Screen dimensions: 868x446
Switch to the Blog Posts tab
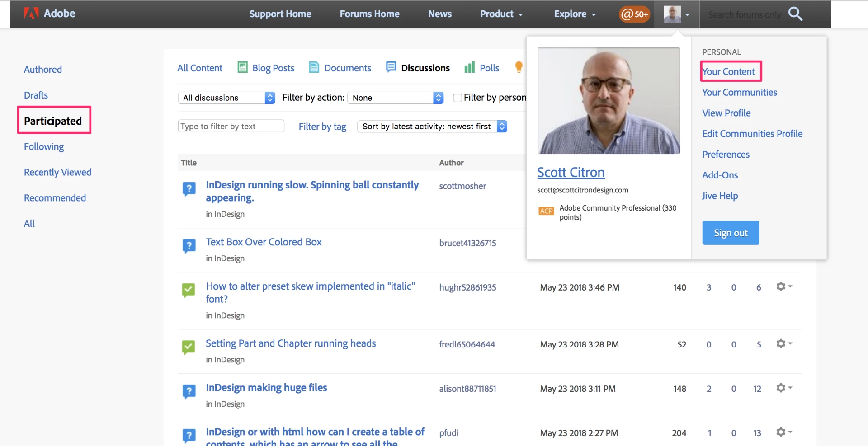pos(273,68)
